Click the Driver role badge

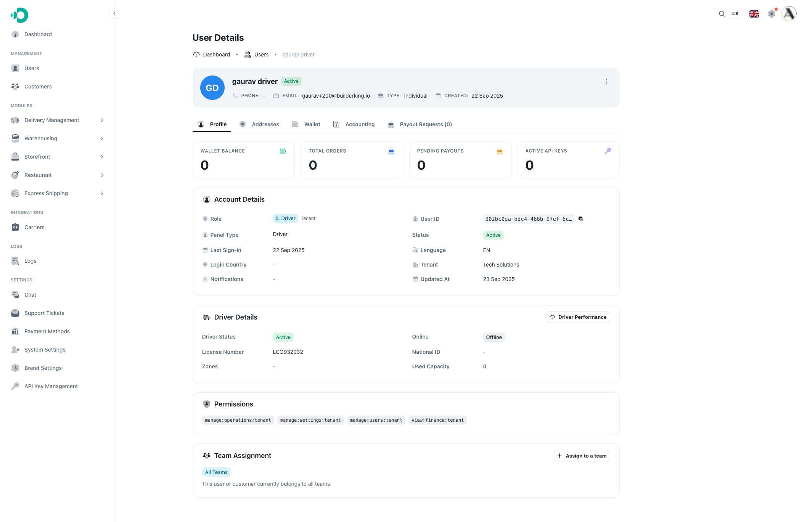[x=286, y=218]
